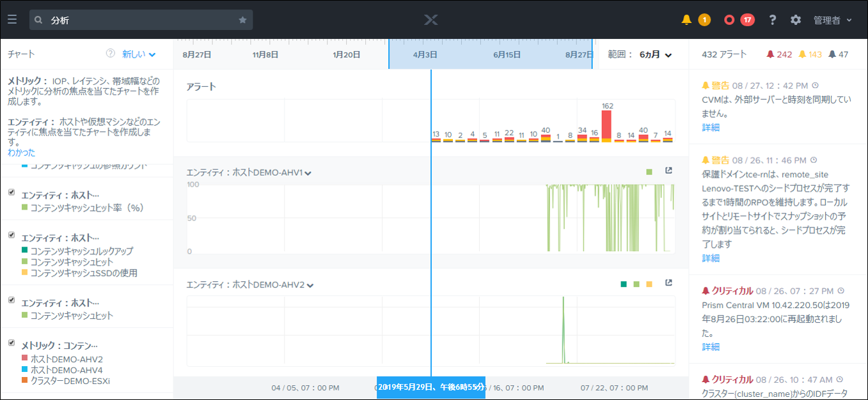Toggle the コンテンツキャッシュヒット率 chart checkbox
This screenshot has width=868, height=400.
tap(12, 192)
